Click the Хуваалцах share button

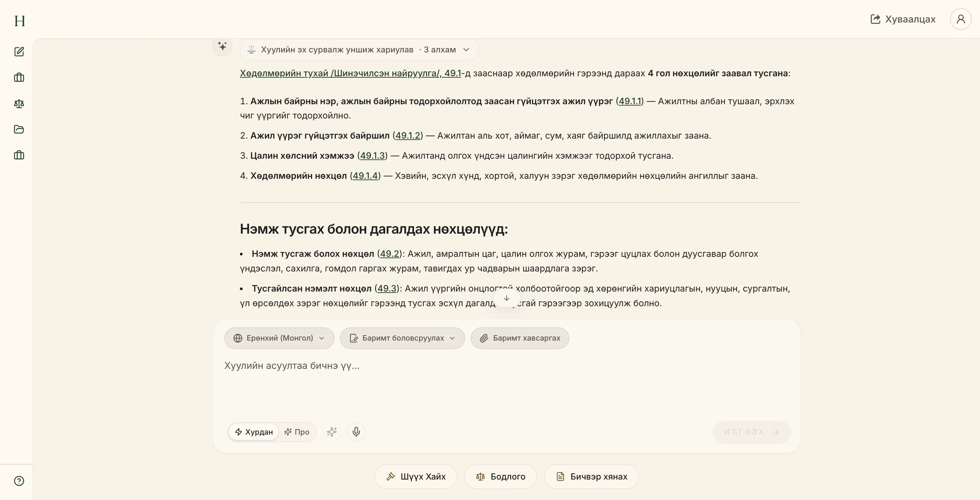pos(903,19)
